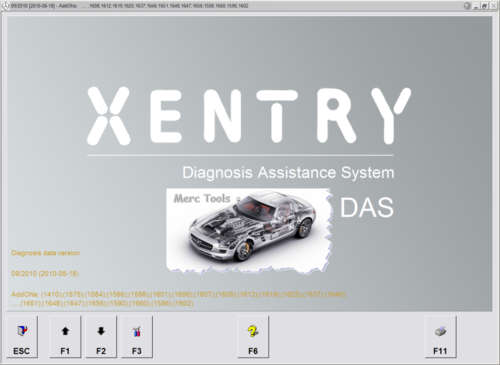
Task: Click the 'DAS' text beside car image
Action: pyautogui.click(x=367, y=208)
